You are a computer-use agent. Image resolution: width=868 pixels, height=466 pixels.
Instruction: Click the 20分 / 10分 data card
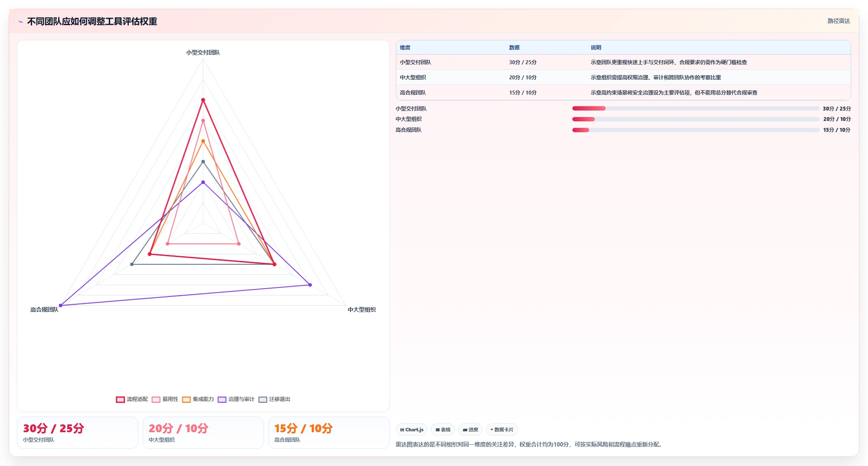click(203, 433)
